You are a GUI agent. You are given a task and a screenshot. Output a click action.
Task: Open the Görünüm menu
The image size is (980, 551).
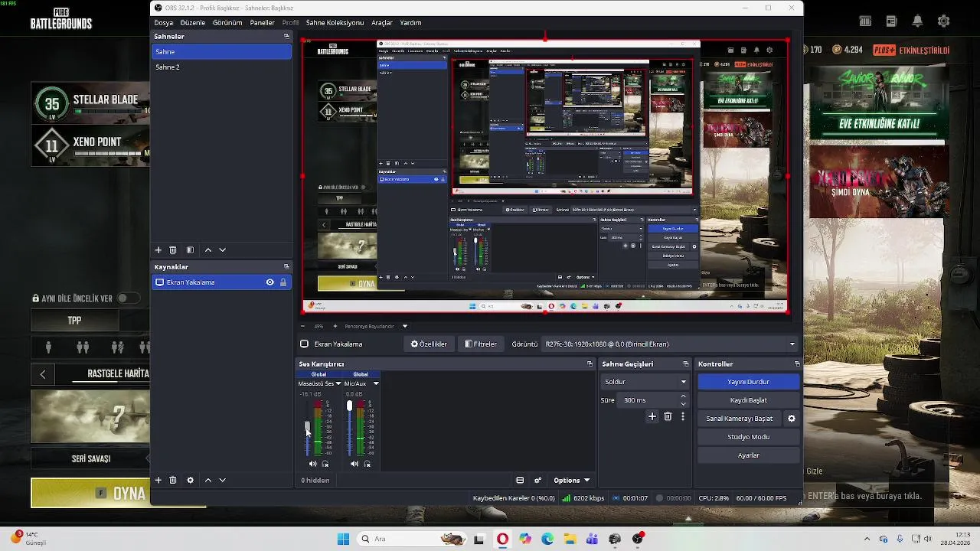227,23
